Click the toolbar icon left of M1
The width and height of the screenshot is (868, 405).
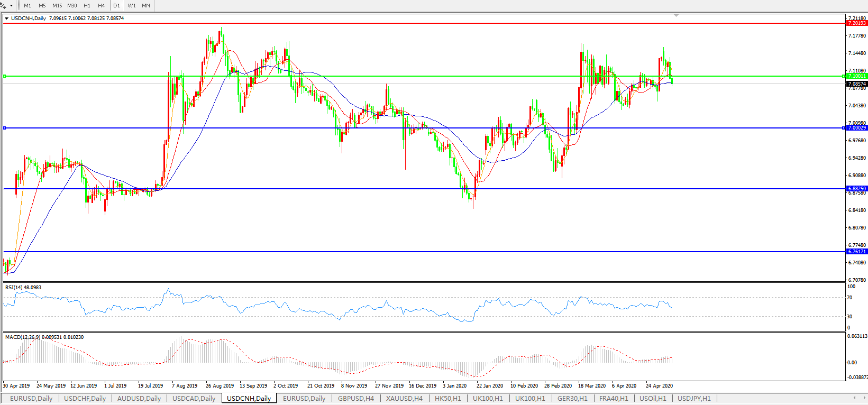point(3,5)
